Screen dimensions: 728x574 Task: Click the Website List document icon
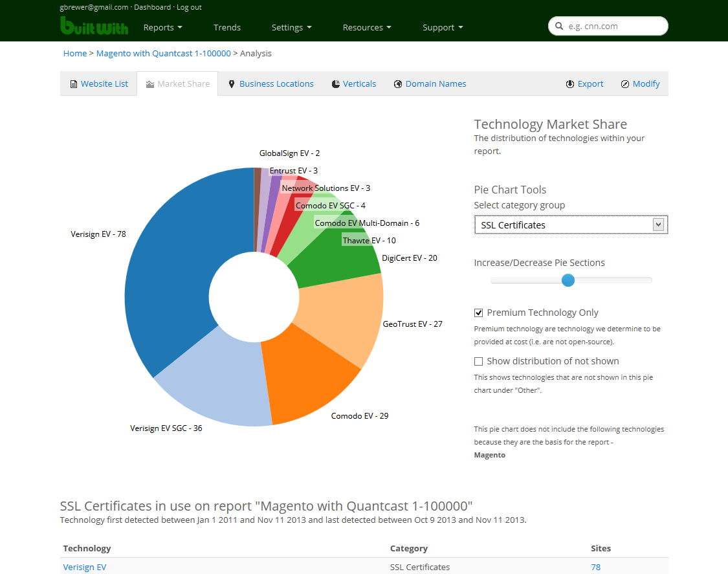(x=73, y=84)
